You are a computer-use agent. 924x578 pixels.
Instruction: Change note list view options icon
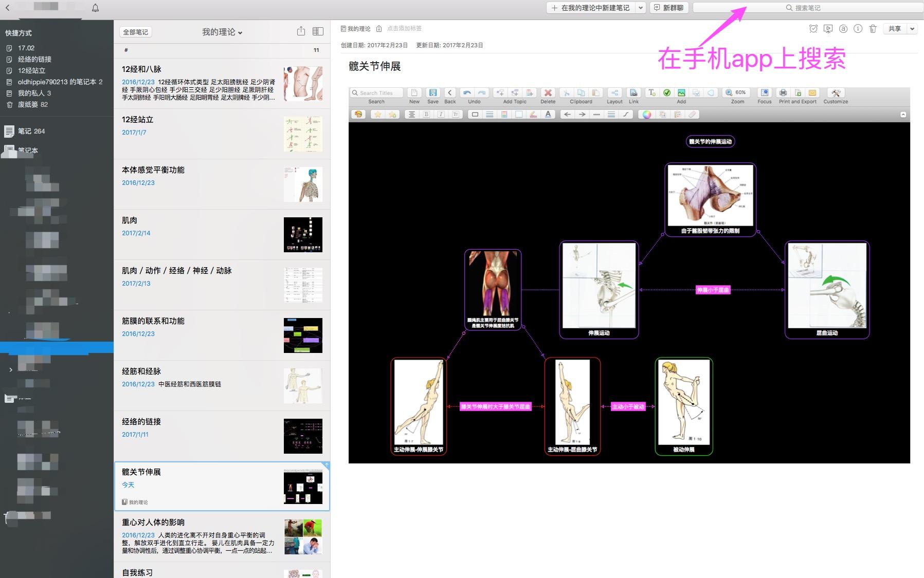pyautogui.click(x=318, y=31)
